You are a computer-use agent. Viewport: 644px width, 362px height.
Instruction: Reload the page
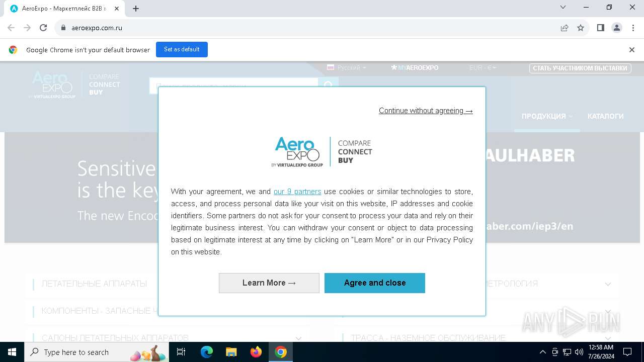[43, 28]
